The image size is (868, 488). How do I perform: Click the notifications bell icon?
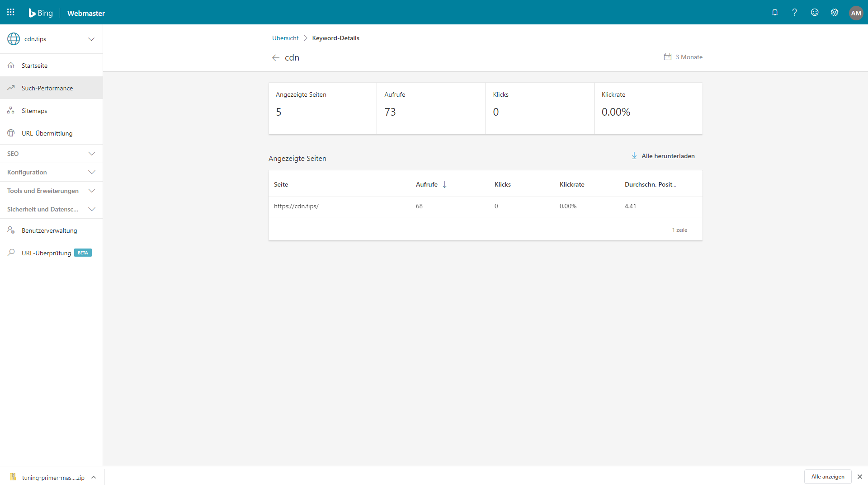click(775, 12)
